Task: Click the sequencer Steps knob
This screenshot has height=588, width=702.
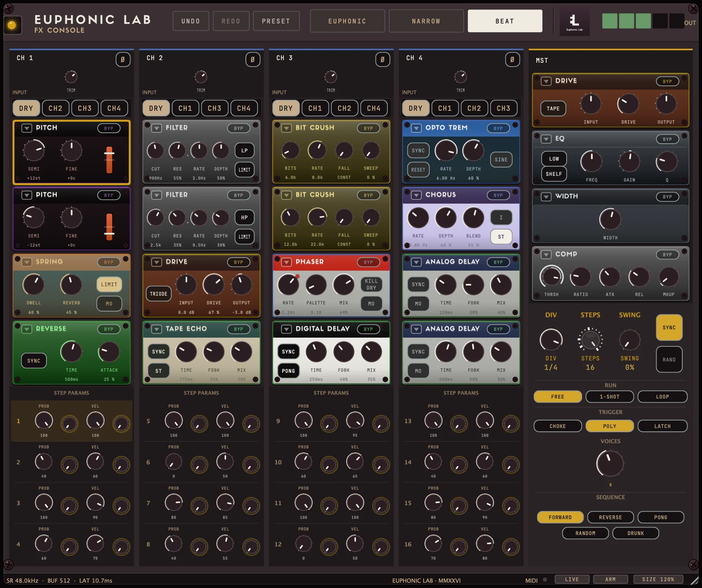Action: click(x=590, y=340)
